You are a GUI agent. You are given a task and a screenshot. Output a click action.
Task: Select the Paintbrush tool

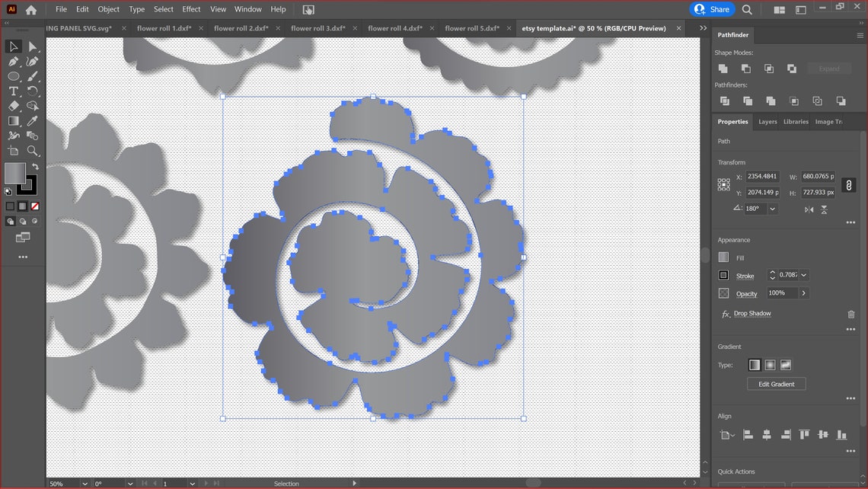32,76
